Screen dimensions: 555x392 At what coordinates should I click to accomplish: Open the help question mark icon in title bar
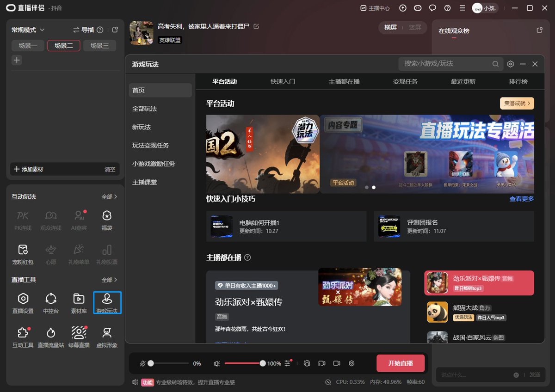pyautogui.click(x=447, y=8)
